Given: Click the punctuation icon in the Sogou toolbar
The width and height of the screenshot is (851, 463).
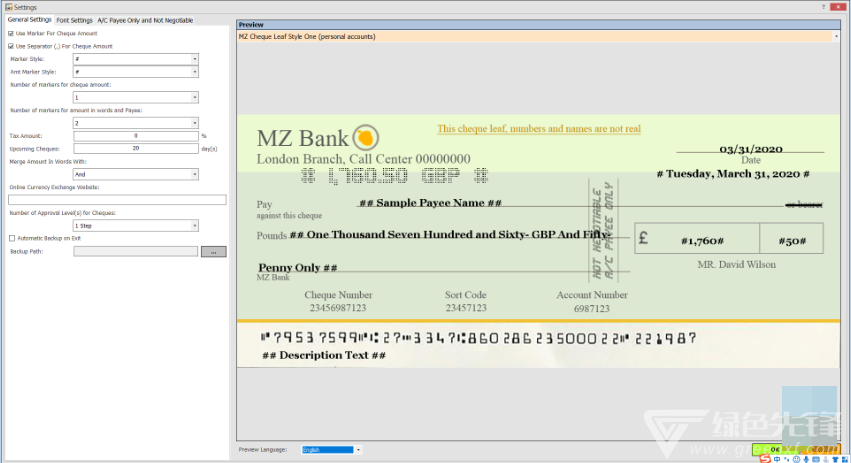Looking at the screenshot, I should coord(787,459).
